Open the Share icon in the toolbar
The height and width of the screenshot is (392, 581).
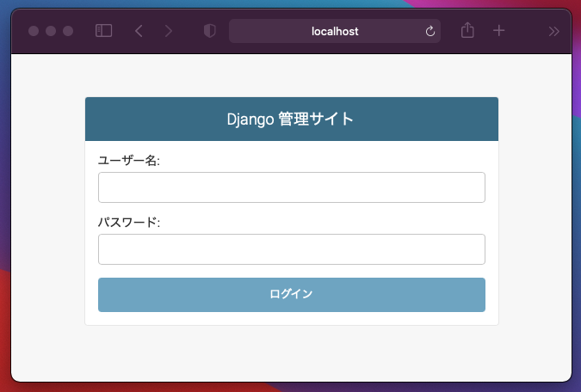467,30
